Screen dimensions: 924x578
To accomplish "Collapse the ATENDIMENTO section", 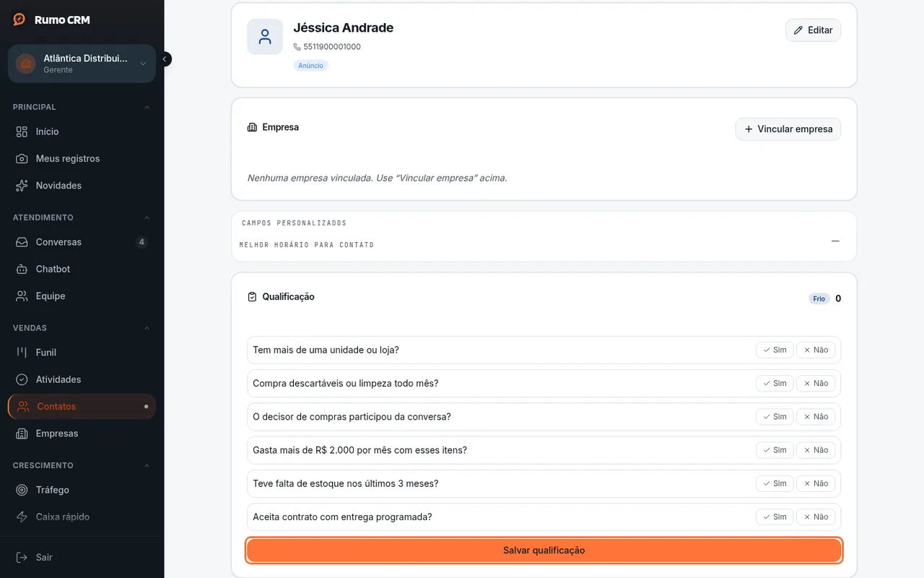I will 147,217.
